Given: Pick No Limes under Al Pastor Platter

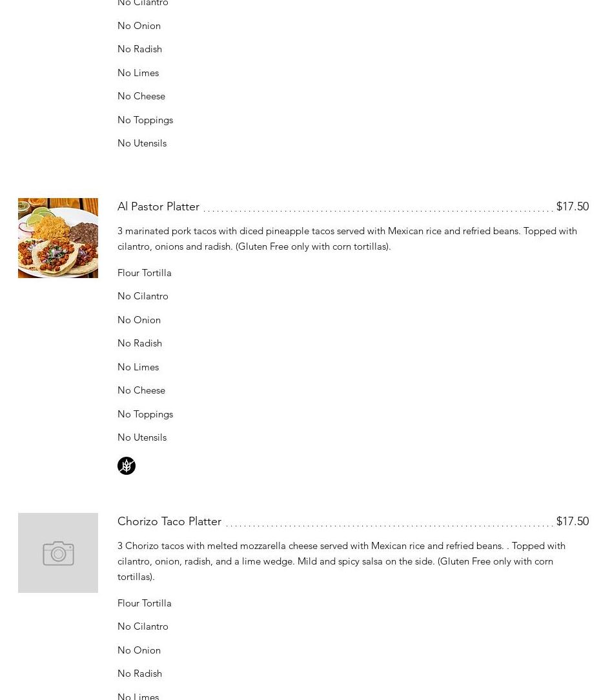Looking at the screenshot, I should 138,367.
